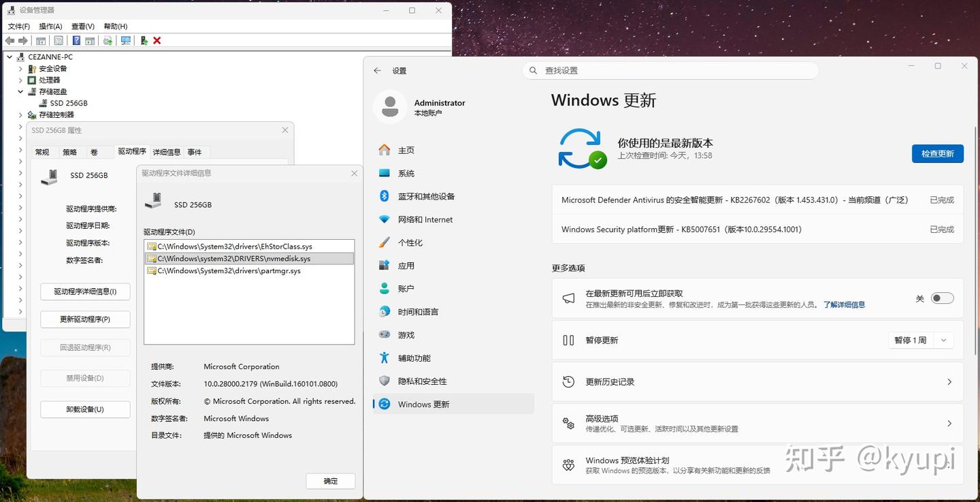This screenshot has width=980, height=502.
Task: Click the 查找设置 search box
Action: tap(670, 71)
